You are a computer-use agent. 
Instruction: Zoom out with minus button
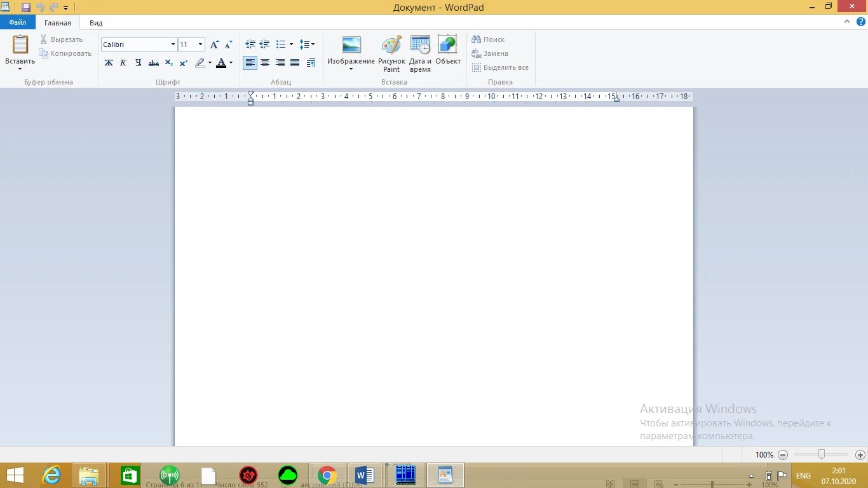tap(783, 455)
